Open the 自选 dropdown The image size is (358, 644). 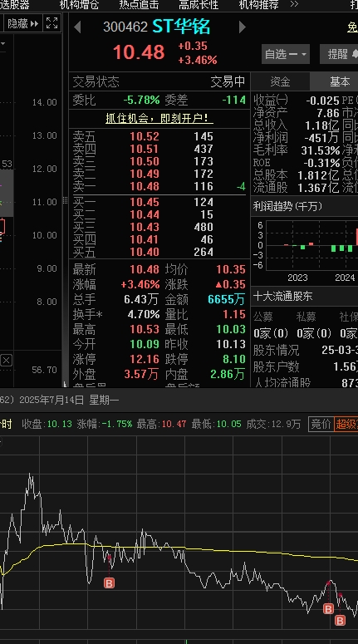[x=286, y=54]
